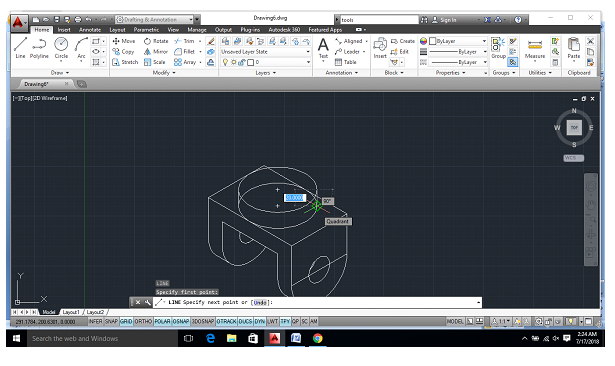
Task: Click the TOP face of the ViewCube
Action: 574,127
